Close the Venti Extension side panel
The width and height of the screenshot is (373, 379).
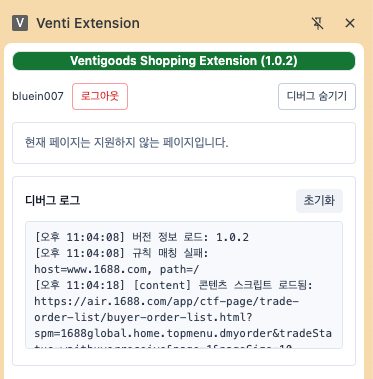[350, 23]
